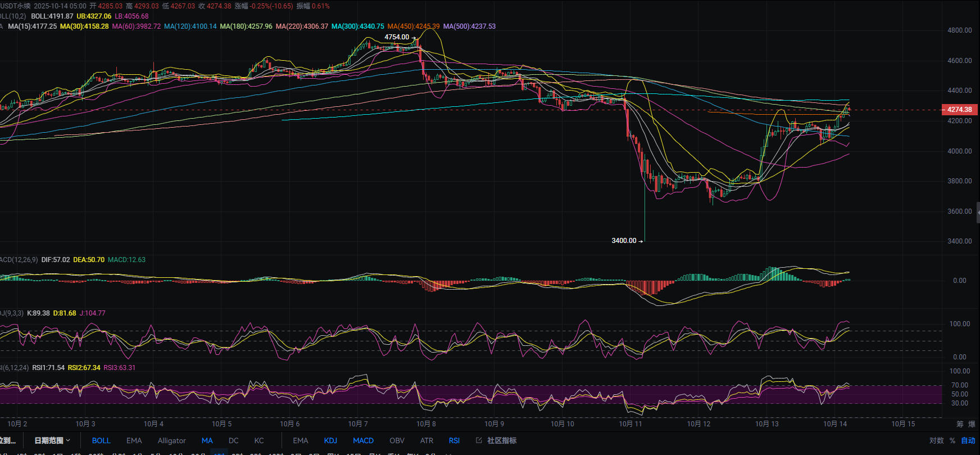The height and width of the screenshot is (455, 980).
Task: Enable the KC channel indicator
Action: point(259,440)
